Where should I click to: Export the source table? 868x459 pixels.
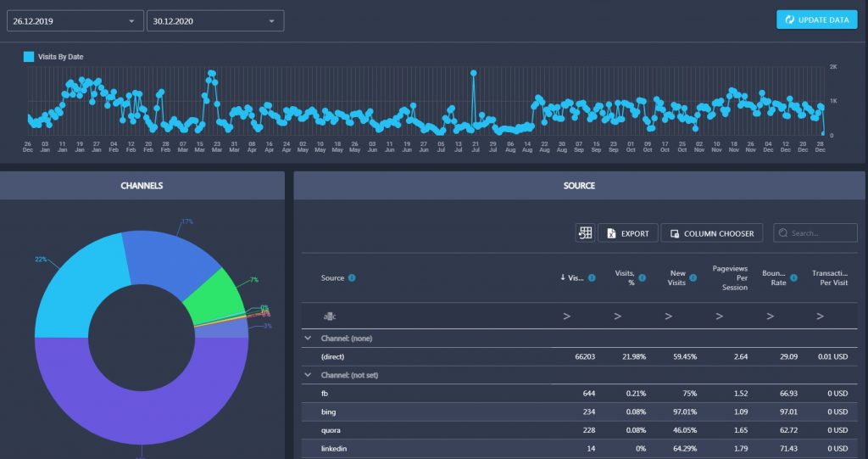[628, 233]
